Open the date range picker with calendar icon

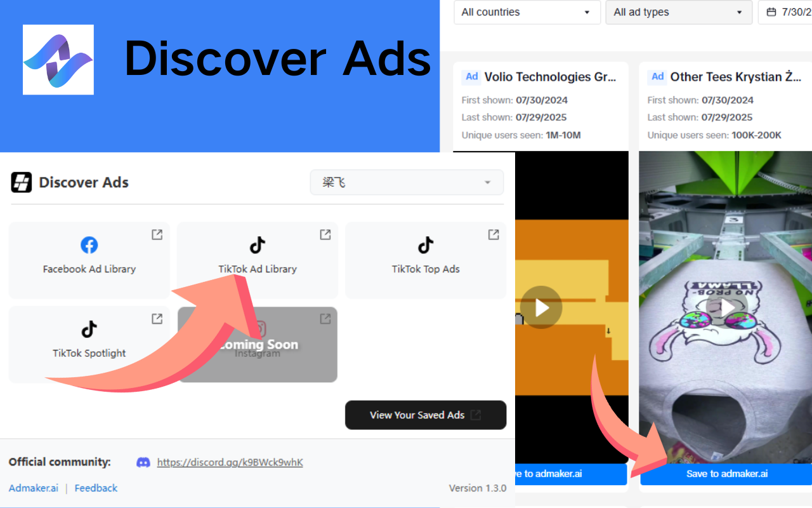pos(785,12)
